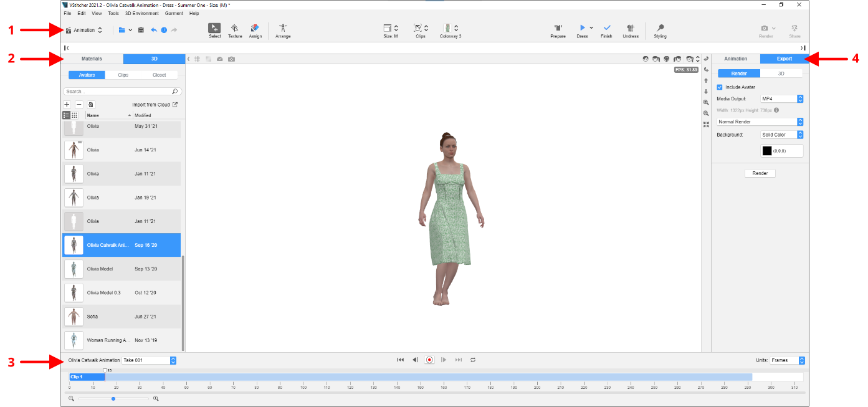This screenshot has width=868, height=407.
Task: Click the Clip 1 bar in timeline
Action: [x=411, y=377]
